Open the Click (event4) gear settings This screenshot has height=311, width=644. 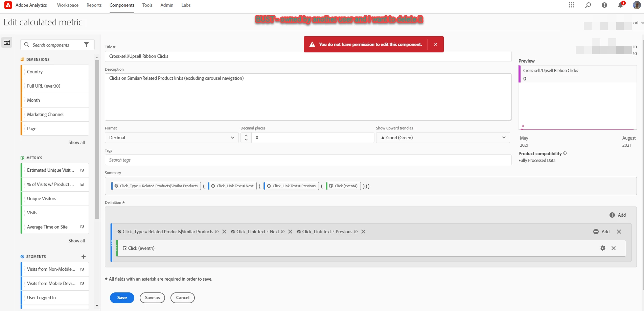click(602, 248)
